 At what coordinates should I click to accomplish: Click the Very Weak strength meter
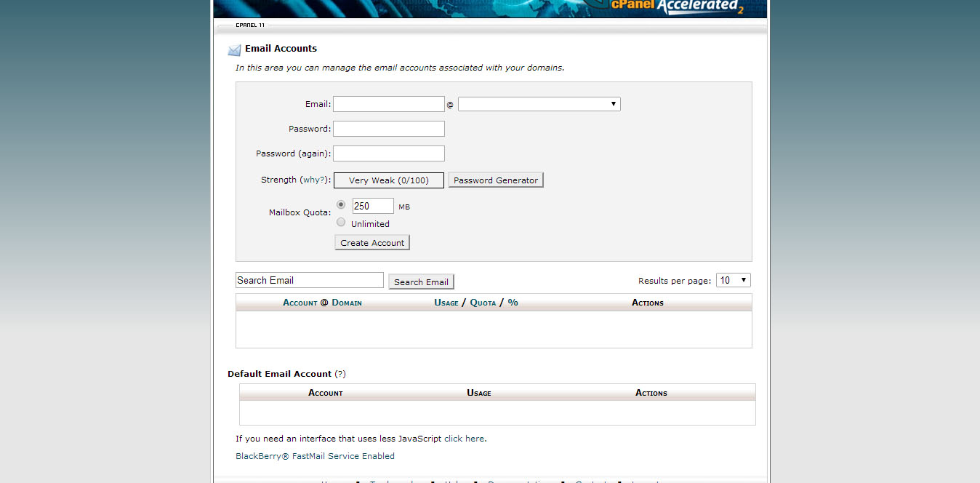click(x=388, y=180)
